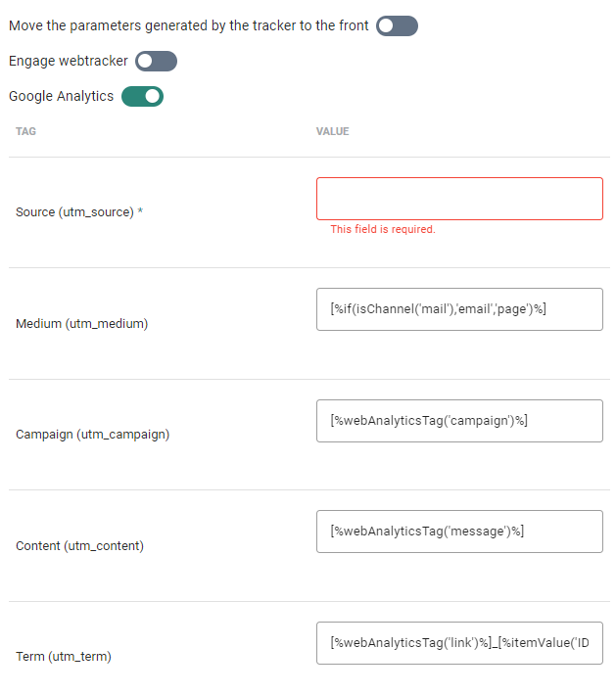The height and width of the screenshot is (694, 616).
Task: Click into the Campaign utm_campaign value box
Action: tap(459, 421)
